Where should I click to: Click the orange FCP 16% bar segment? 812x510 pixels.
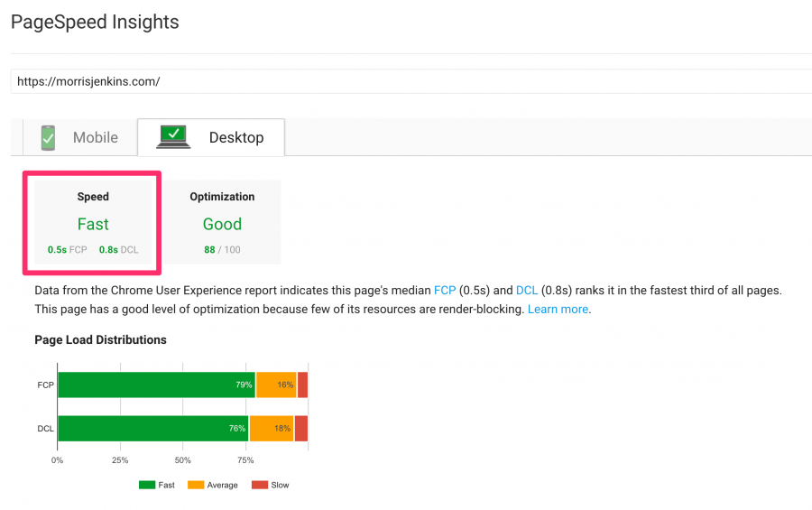(276, 385)
